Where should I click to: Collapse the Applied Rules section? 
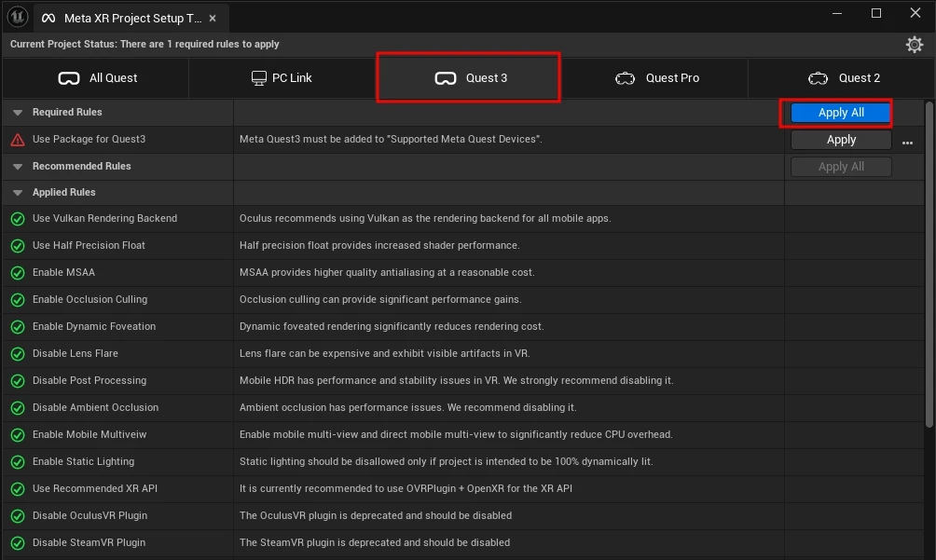[18, 193]
